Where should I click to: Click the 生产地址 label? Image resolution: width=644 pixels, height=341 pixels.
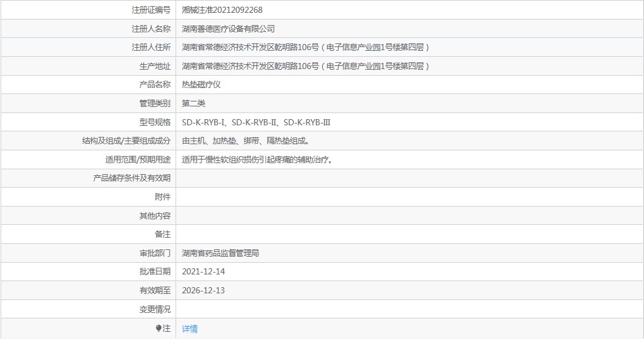click(x=155, y=66)
